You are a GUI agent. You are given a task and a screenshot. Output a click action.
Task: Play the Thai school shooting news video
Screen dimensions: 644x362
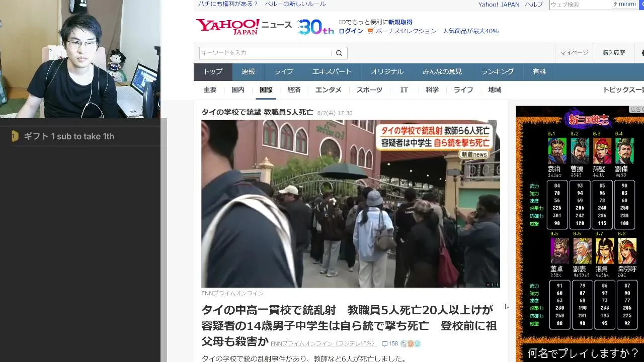point(351,204)
